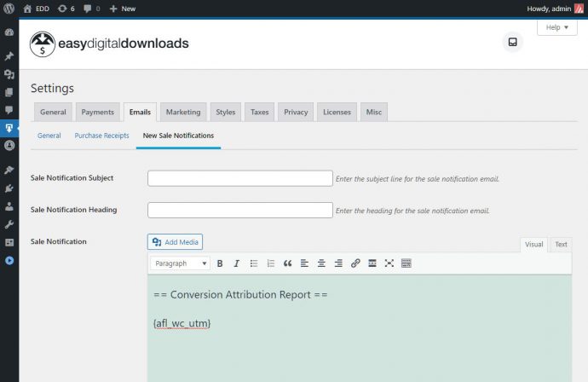Screen dimensions: 588x382
Task: Insert a numbered list
Action: (271, 263)
